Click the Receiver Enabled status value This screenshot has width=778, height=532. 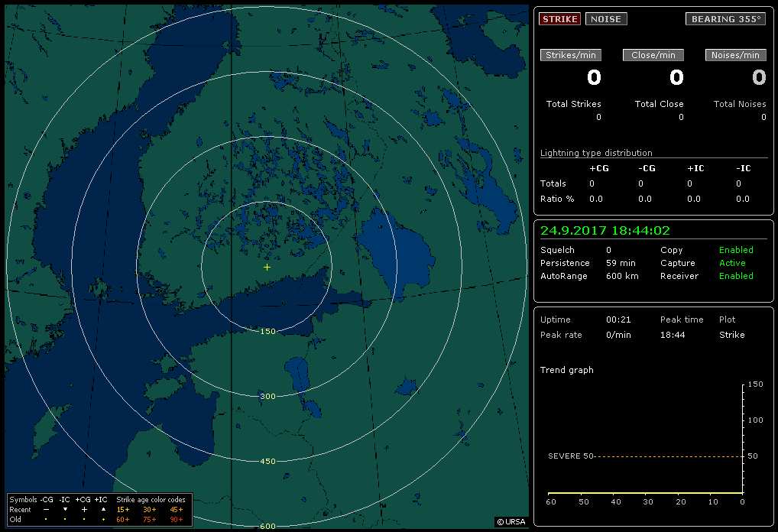(x=736, y=276)
